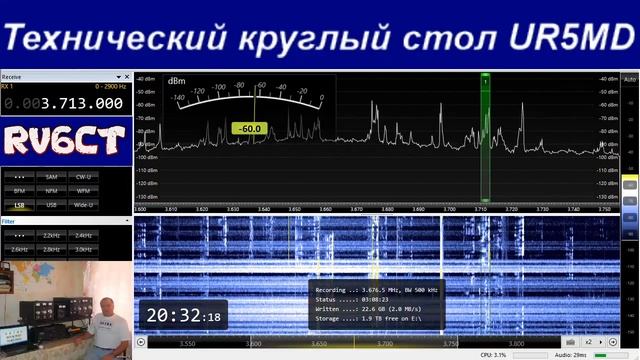Click the dBm S-meter scale
The width and height of the screenshot is (640, 360).
click(x=250, y=96)
